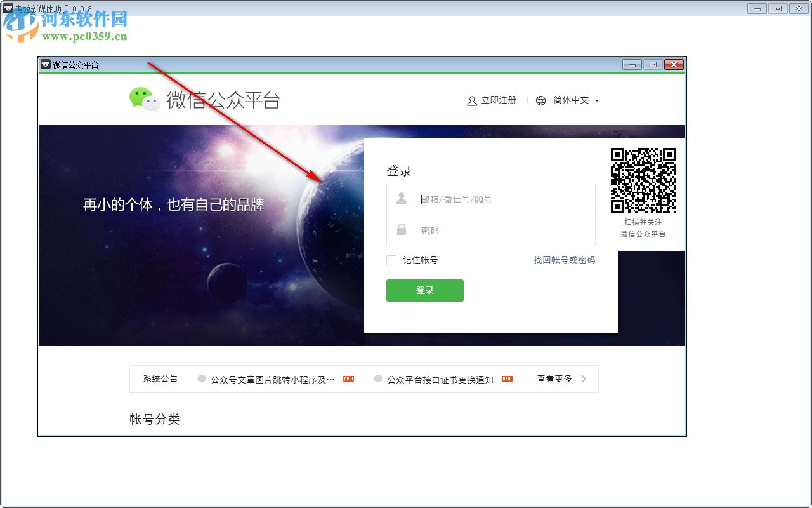Viewport: 812px width, 508px height.
Task: Maximize the 微信公众平台 window
Action: point(653,64)
